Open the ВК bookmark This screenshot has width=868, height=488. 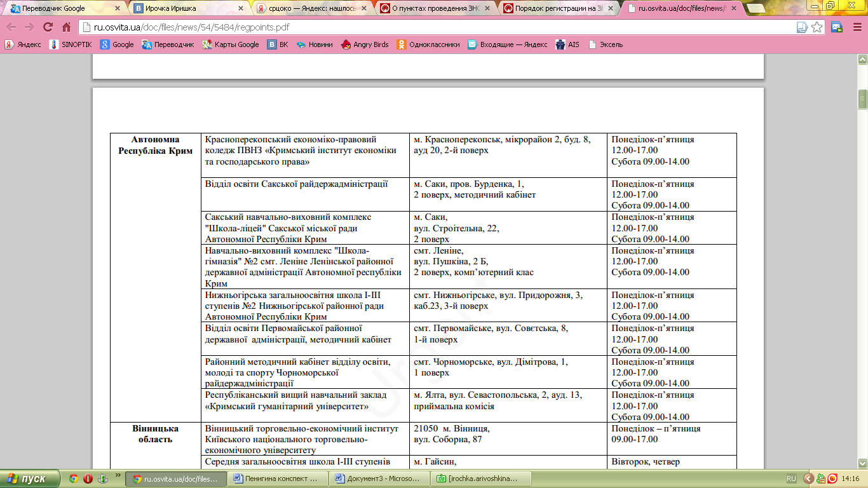(x=278, y=44)
